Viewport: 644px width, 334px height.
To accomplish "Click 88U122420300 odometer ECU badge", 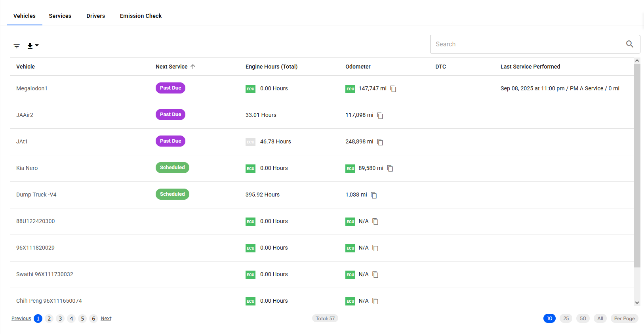I will [x=350, y=221].
